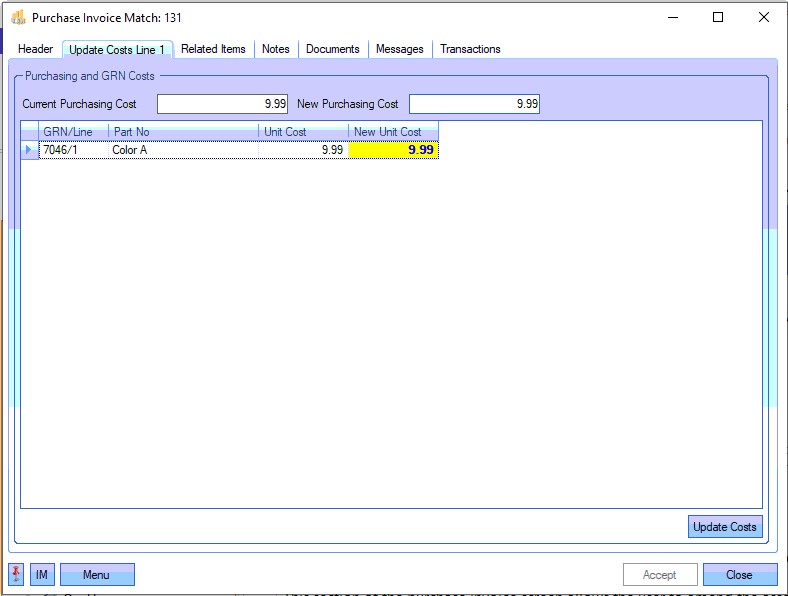This screenshot has width=788, height=596.
Task: Select the Color A part cell
Action: pyautogui.click(x=183, y=150)
